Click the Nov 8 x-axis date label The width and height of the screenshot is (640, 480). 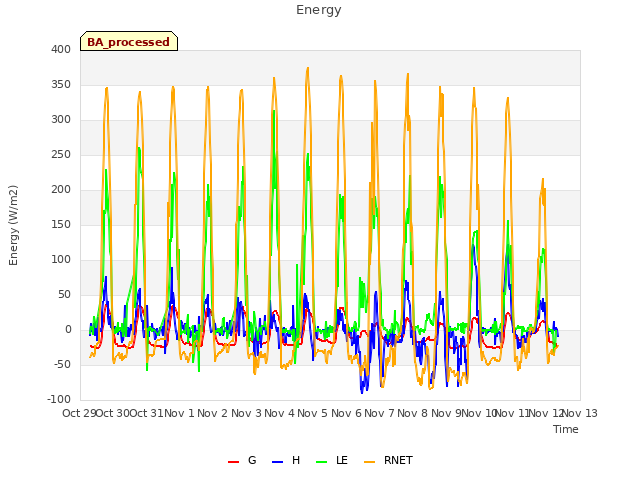pyautogui.click(x=413, y=413)
